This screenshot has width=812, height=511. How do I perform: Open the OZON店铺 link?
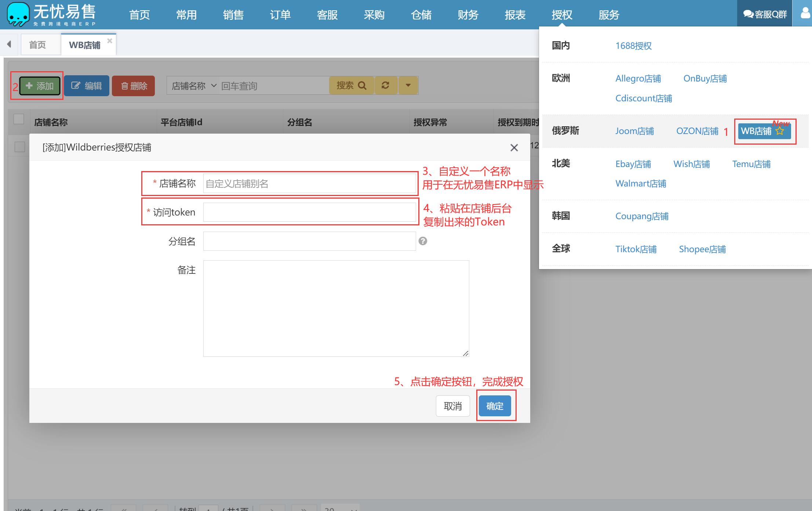697,131
